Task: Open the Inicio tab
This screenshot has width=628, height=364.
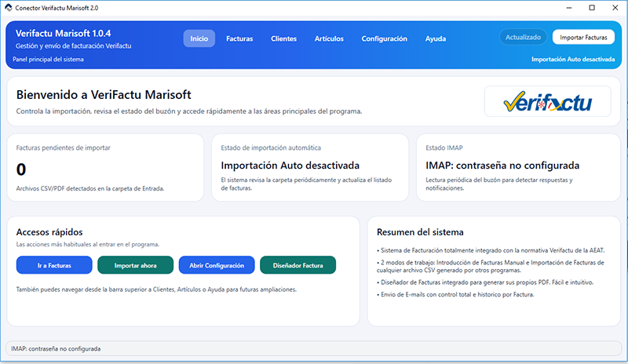Action: [199, 38]
